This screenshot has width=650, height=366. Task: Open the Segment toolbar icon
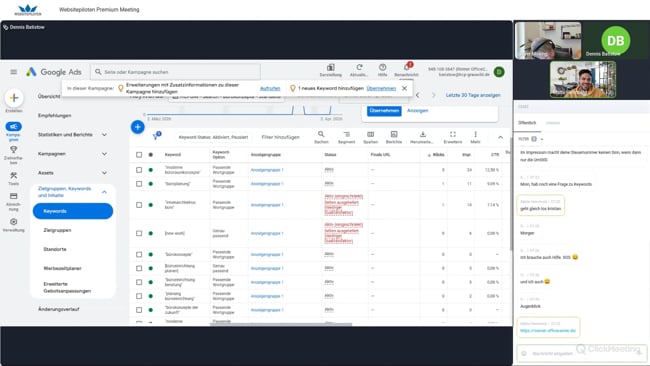tap(347, 134)
